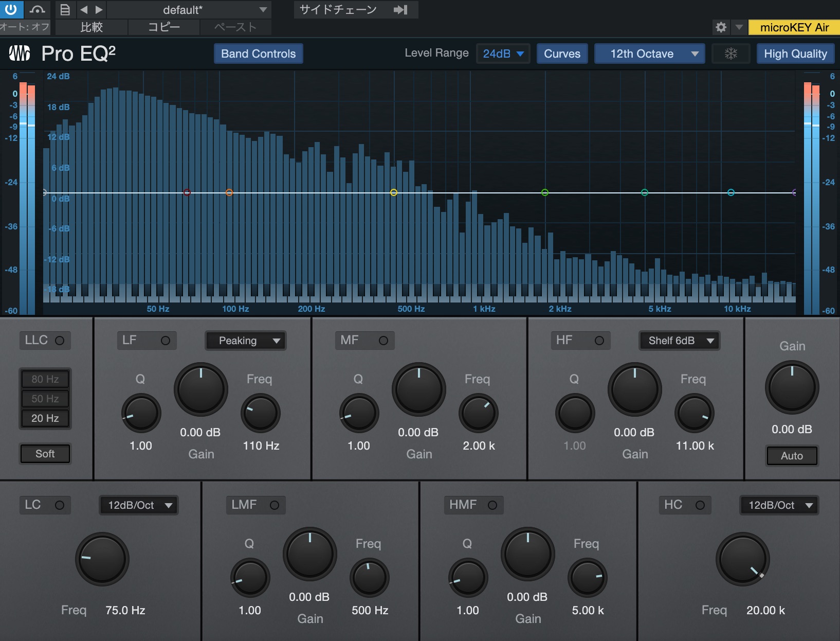The width and height of the screenshot is (840, 641).
Task: Enable the HC band
Action: click(700, 505)
